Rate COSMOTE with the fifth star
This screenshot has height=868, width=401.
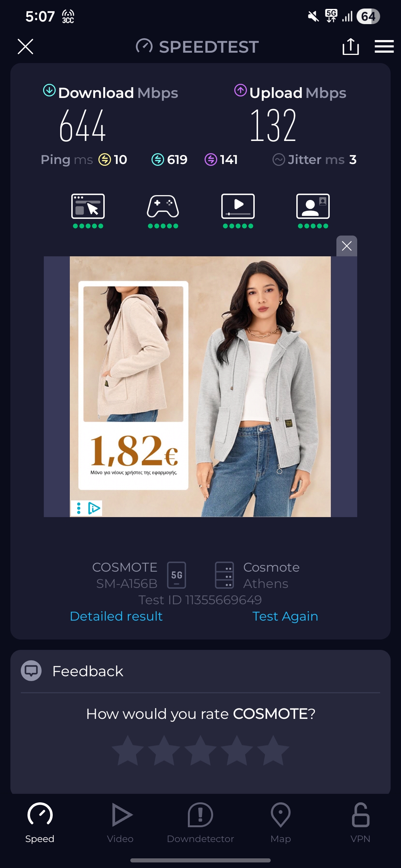point(273,750)
